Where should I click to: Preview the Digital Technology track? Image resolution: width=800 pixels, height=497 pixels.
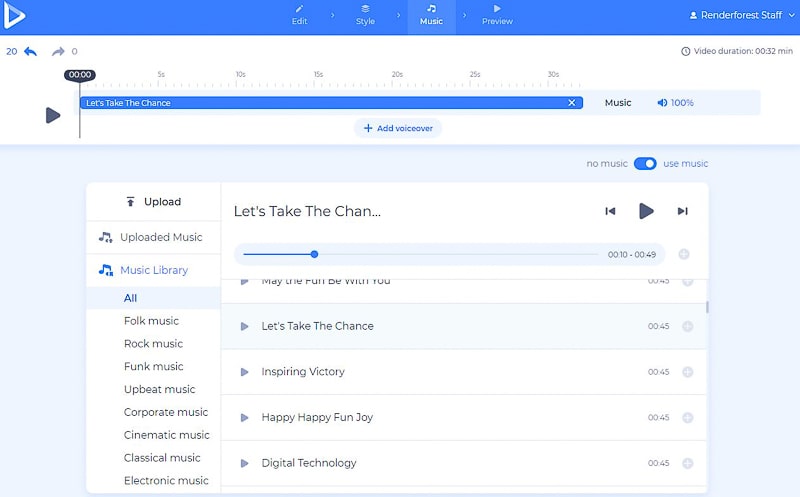[x=244, y=463]
